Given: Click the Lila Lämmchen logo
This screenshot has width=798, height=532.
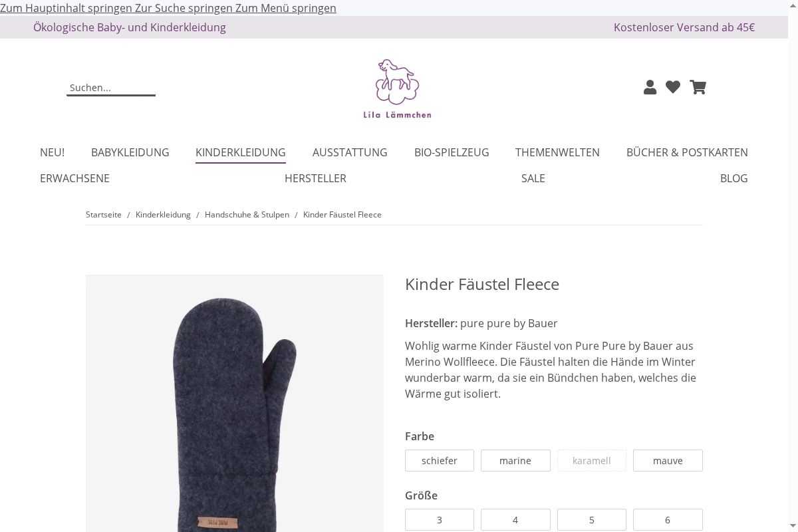Looking at the screenshot, I should pos(397,88).
